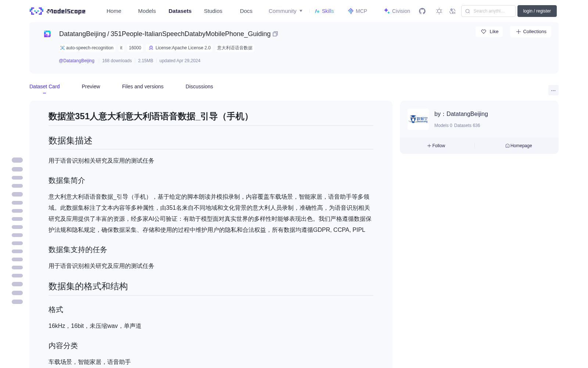Copy dataset name with copy icon
The width and height of the screenshot is (588, 368).
(275, 34)
